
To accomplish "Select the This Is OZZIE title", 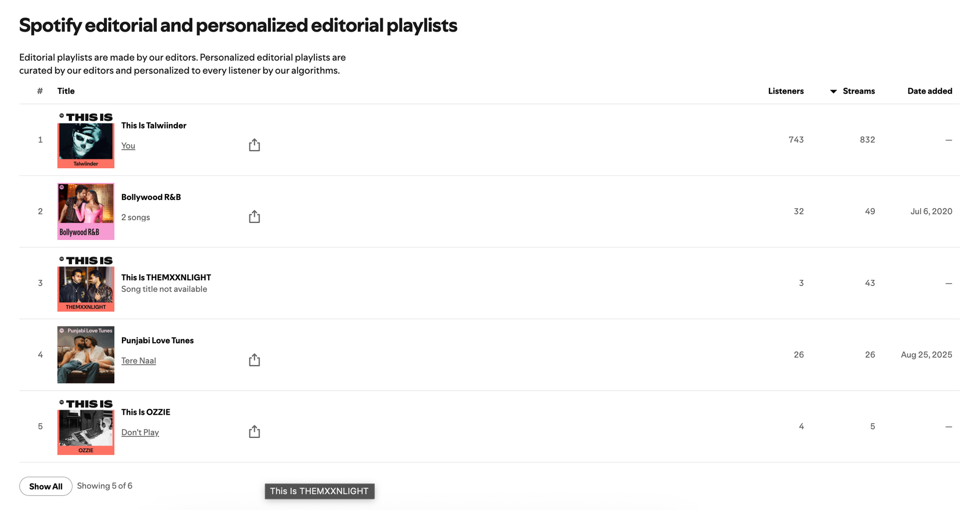I will pos(146,412).
